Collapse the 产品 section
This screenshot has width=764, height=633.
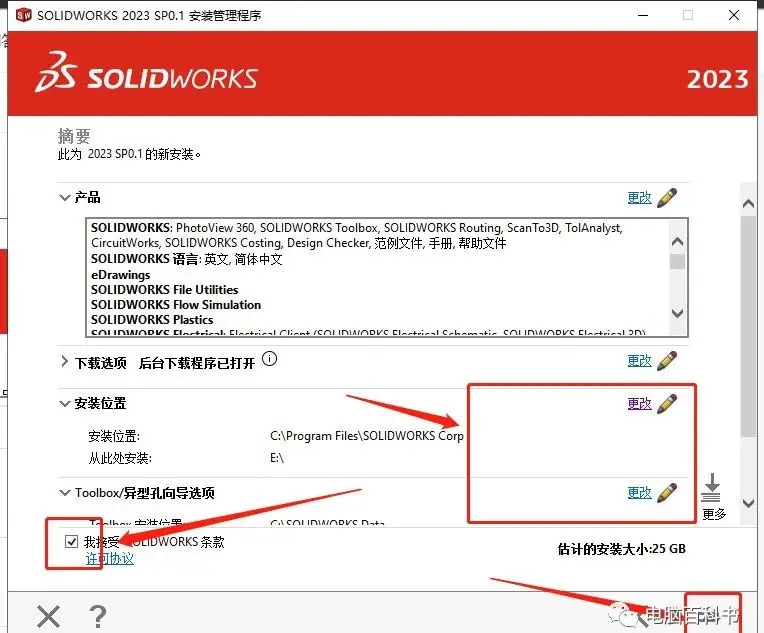pos(64,197)
